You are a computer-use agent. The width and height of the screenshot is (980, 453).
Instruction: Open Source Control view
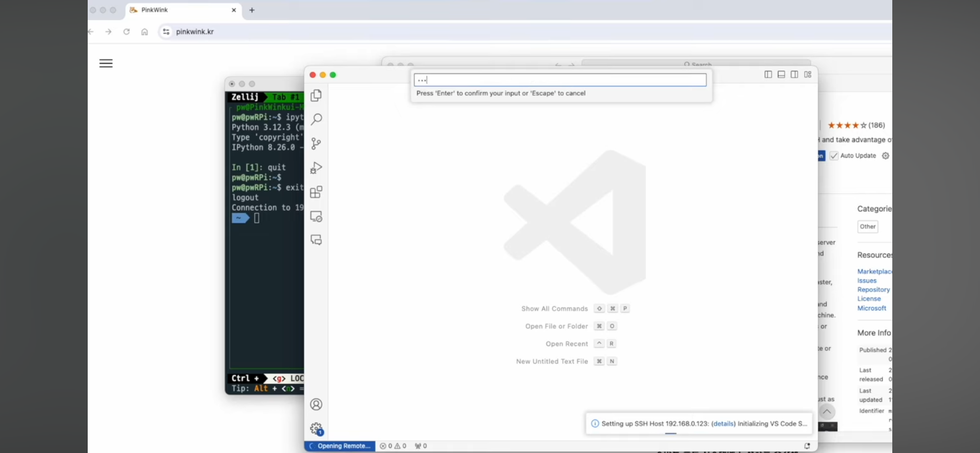pos(316,144)
